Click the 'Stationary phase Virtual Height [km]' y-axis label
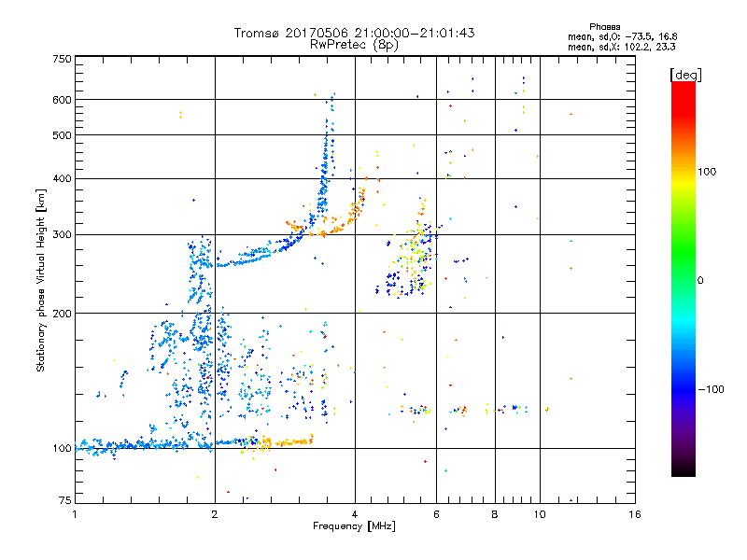 40,280
